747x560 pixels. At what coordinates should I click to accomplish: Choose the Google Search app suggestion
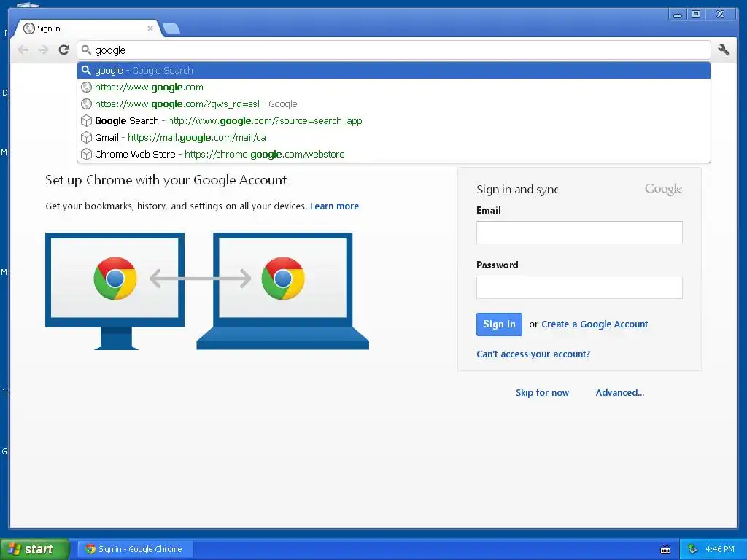point(393,120)
